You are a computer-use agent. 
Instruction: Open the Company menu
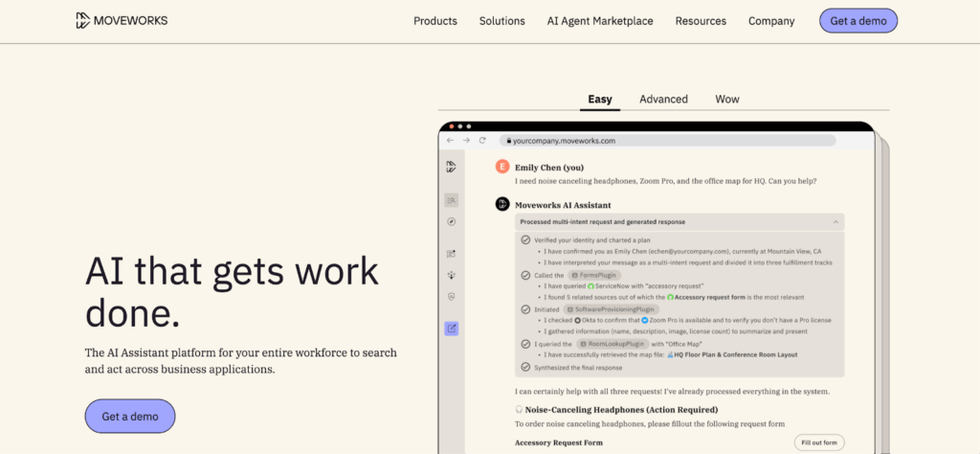pos(771,21)
